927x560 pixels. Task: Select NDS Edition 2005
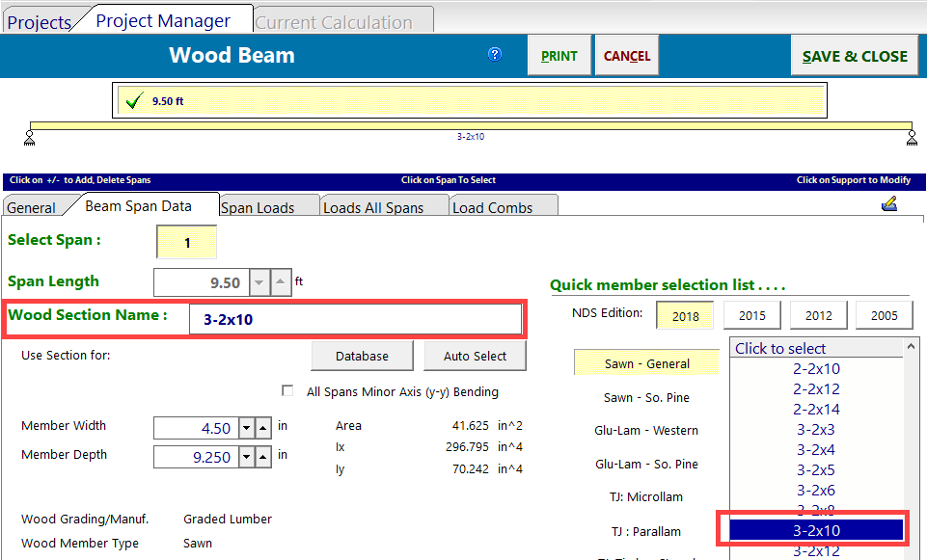(x=884, y=315)
